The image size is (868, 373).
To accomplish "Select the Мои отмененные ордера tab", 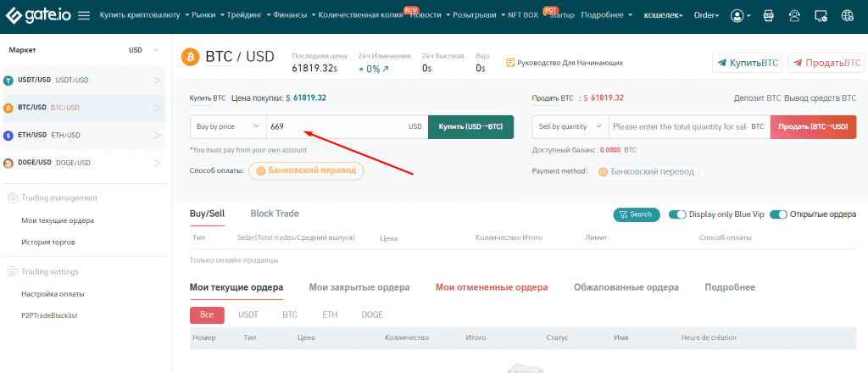I will click(492, 287).
